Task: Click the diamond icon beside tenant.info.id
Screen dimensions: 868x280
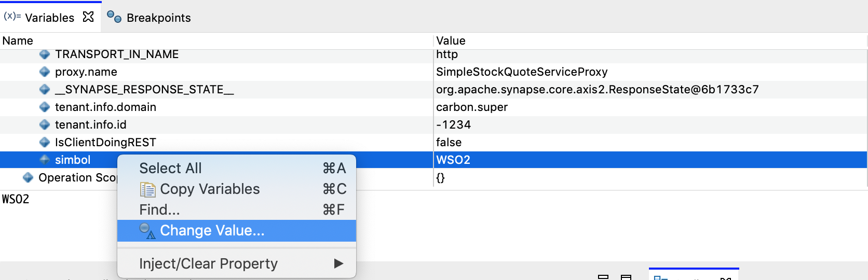Action: coord(45,124)
